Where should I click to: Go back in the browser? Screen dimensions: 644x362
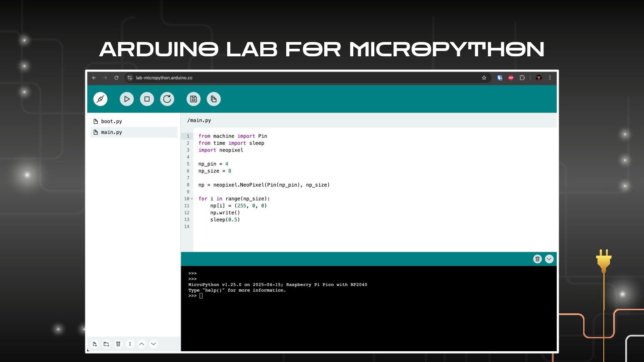[94, 78]
